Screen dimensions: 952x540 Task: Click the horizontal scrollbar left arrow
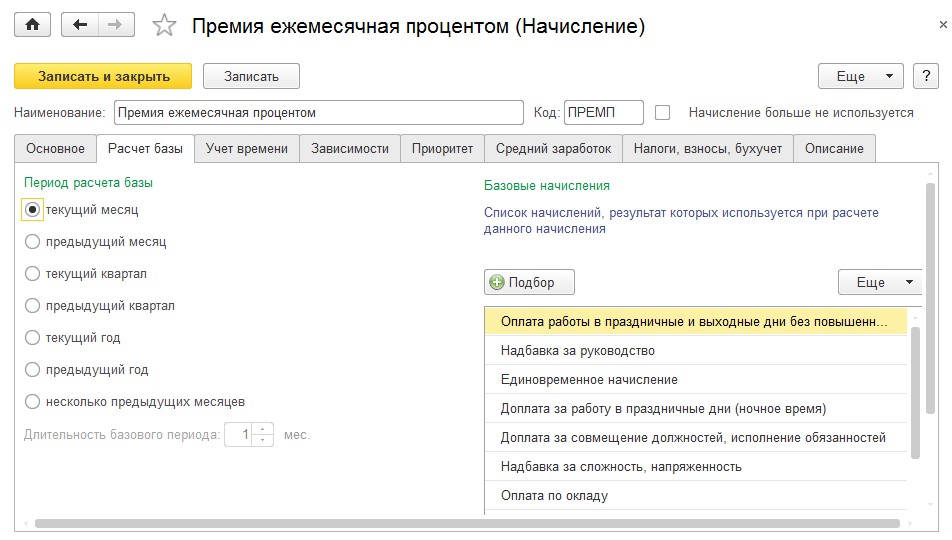coord(26,524)
